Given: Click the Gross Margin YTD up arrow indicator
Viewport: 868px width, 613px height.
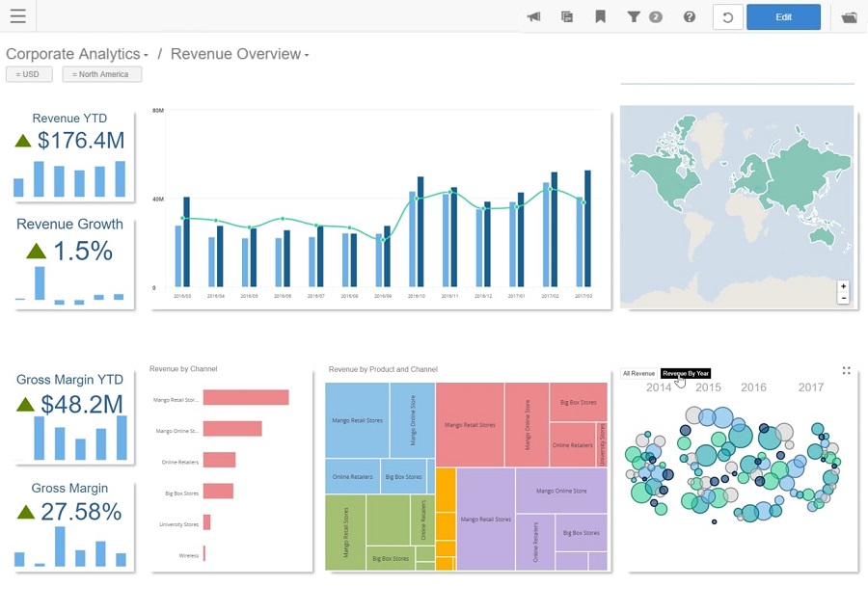Looking at the screenshot, I should pos(25,405).
